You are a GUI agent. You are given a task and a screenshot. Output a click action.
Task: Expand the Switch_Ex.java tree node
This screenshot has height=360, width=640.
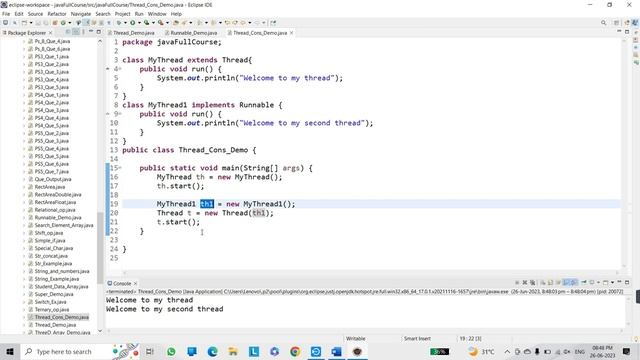click(24, 302)
